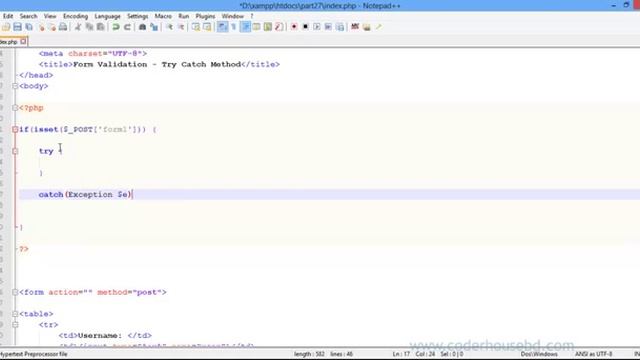Click the Close All documents toolbar icon

tap(52, 27)
